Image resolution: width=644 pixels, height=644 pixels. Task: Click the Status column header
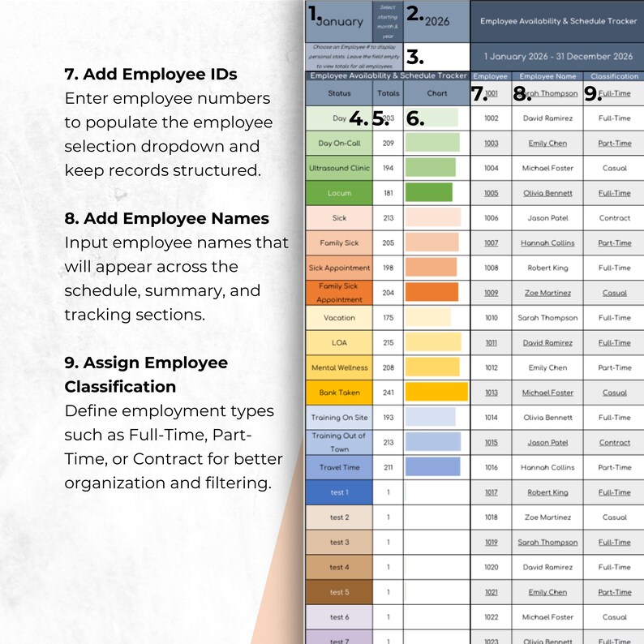[339, 93]
